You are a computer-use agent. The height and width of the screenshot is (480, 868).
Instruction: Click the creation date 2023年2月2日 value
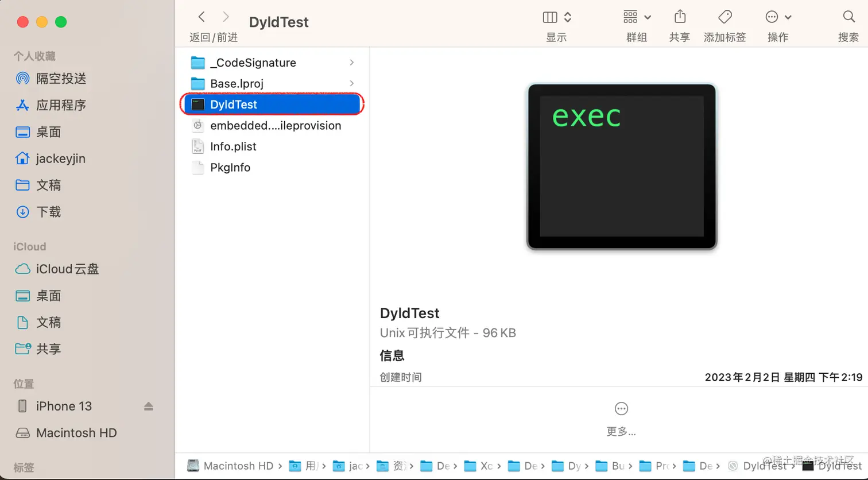coord(784,377)
